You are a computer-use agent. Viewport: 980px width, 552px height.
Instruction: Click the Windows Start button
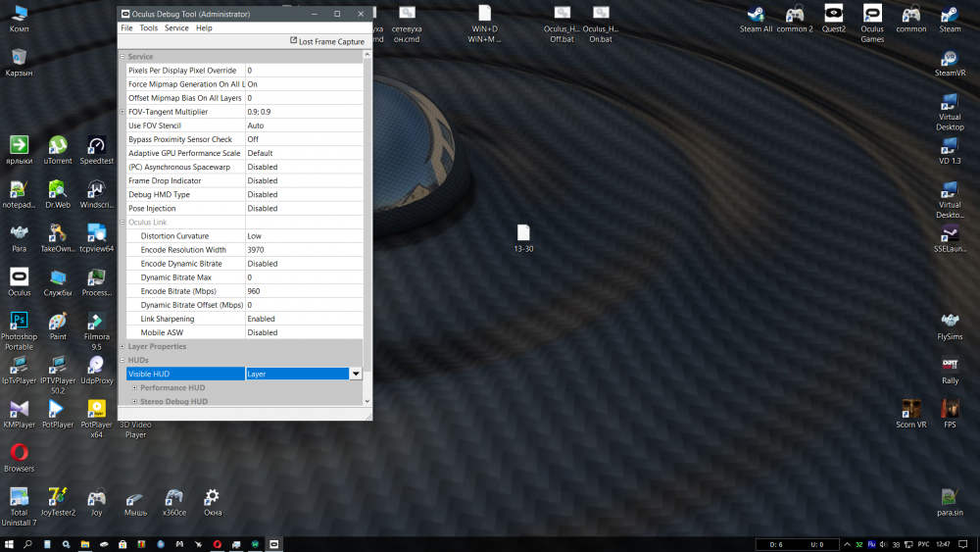click(9, 544)
